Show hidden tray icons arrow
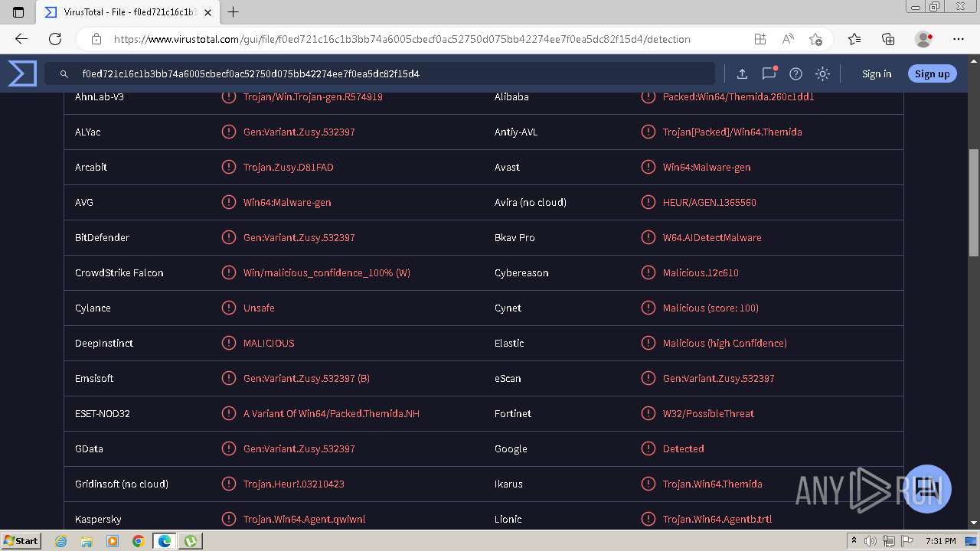Screen dimensions: 980x551 coord(854,541)
